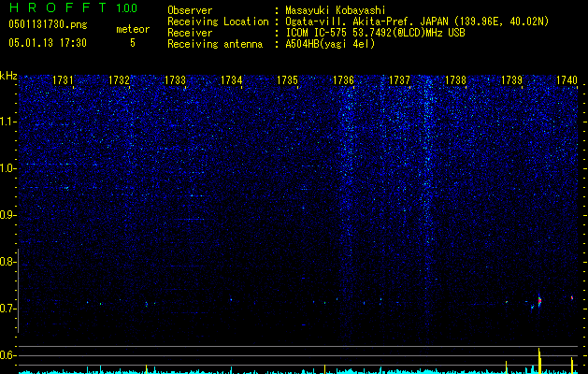Click the 0.6 kHz axis label

point(8,355)
